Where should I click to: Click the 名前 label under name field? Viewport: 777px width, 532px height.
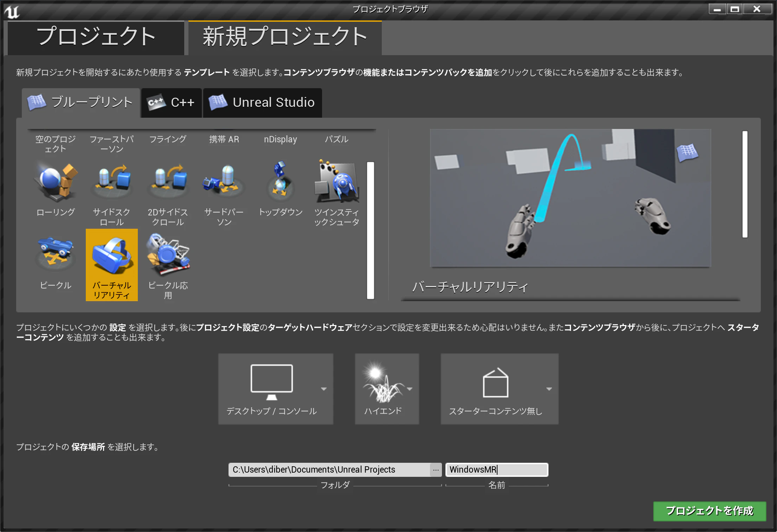(x=497, y=485)
